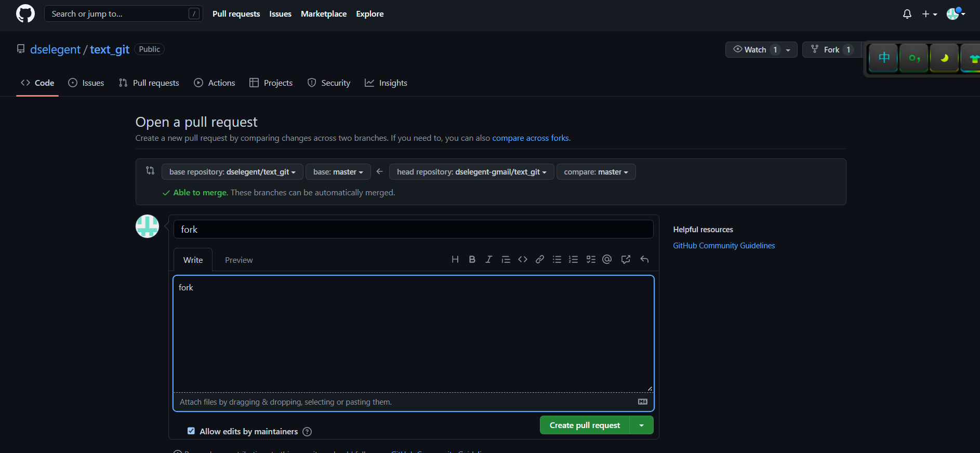980x453 pixels.
Task: Go to Marketplace in top navigation
Action: (324, 14)
